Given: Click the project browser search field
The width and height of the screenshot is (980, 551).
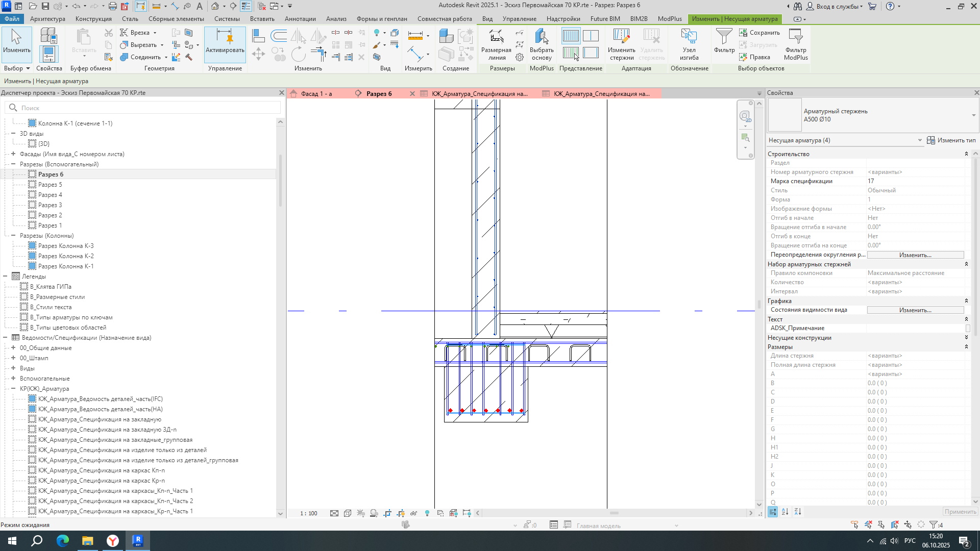Looking at the screenshot, I should click(148, 108).
